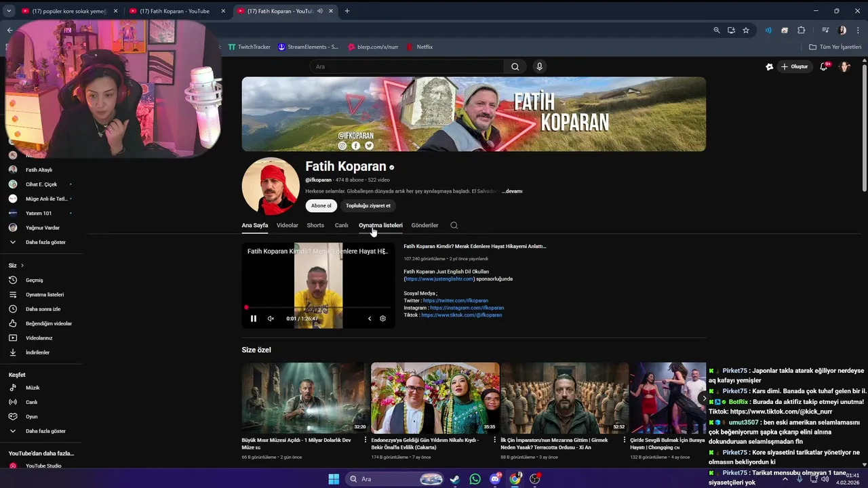Open Chrome media control icon
The height and width of the screenshot is (488, 868).
coord(825,30)
